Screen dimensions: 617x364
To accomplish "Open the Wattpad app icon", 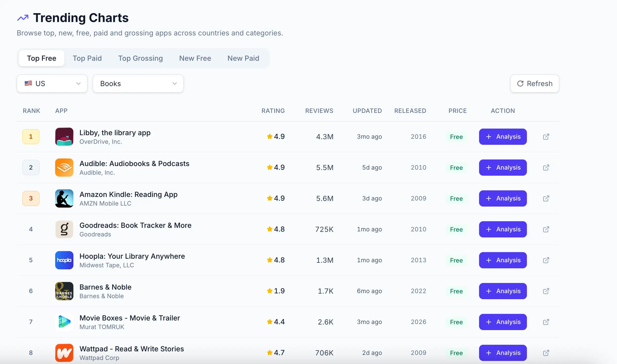I will (x=64, y=353).
